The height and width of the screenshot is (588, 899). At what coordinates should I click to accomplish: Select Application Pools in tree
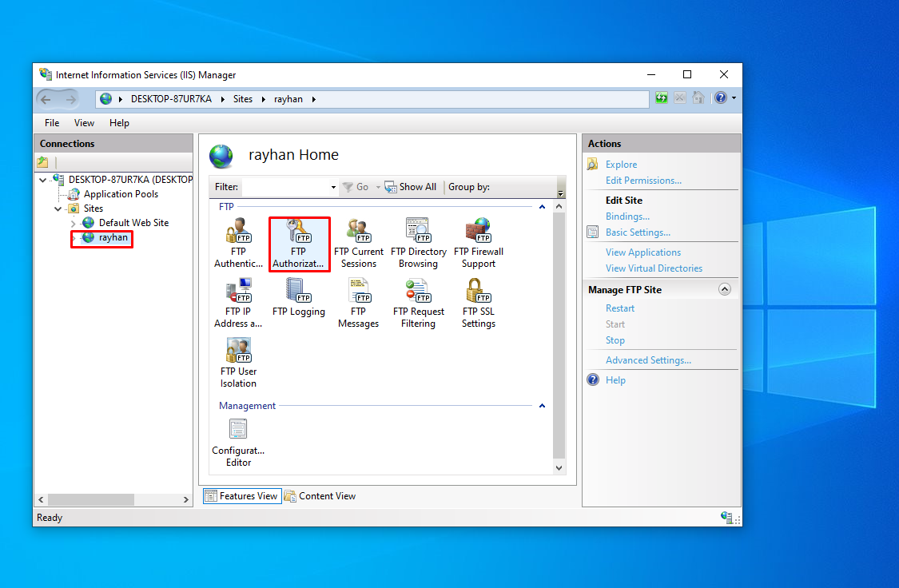[121, 194]
